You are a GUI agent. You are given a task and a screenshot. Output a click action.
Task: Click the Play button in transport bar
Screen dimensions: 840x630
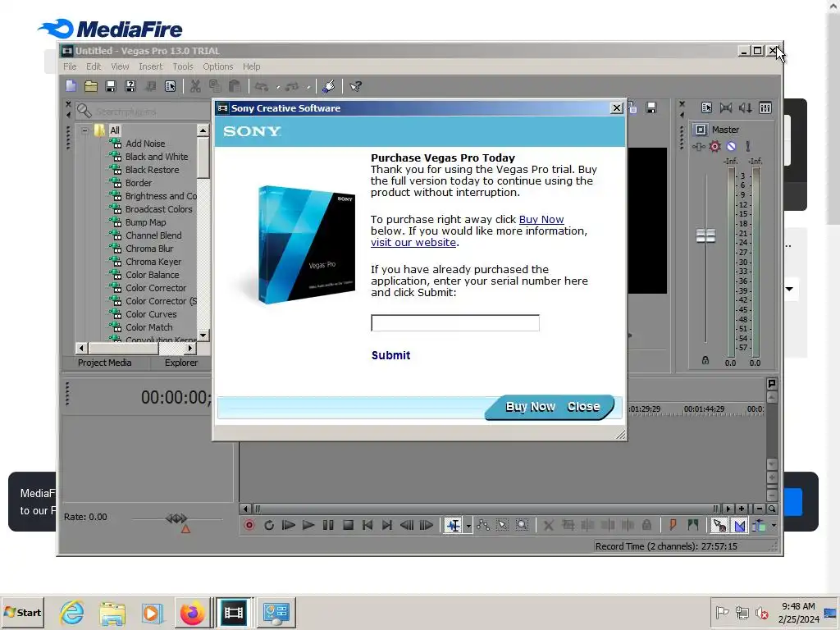(308, 526)
